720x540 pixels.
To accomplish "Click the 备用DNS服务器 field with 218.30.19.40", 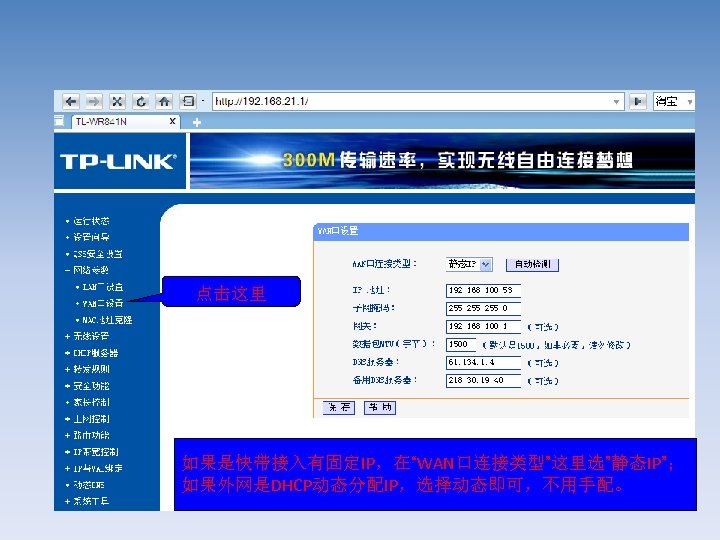I will [483, 380].
